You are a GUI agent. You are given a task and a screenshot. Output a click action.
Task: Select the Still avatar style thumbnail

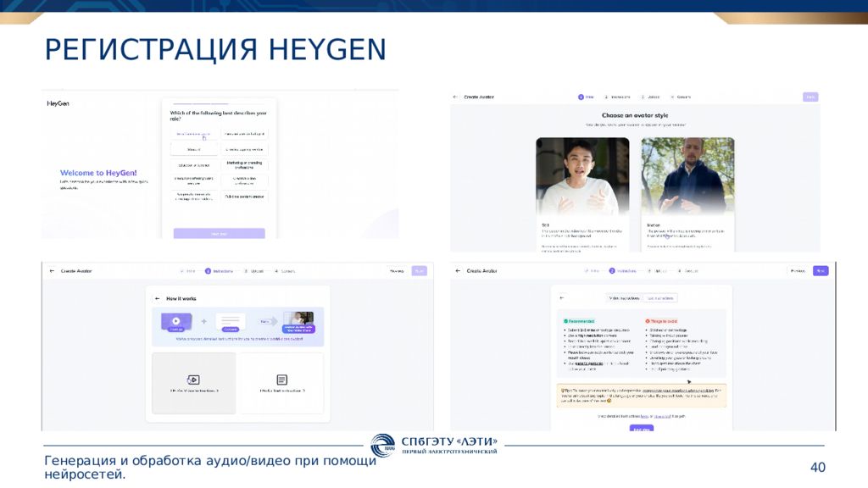coord(582,176)
